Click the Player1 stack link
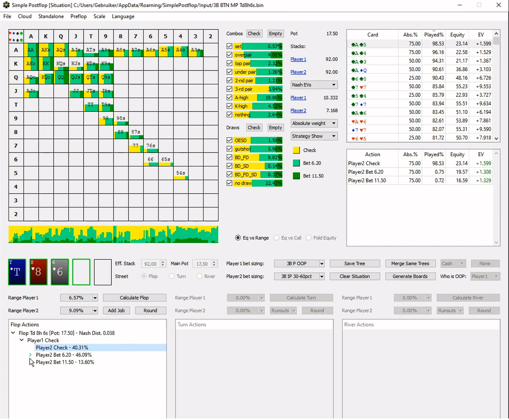This screenshot has width=509, height=420. click(298, 59)
